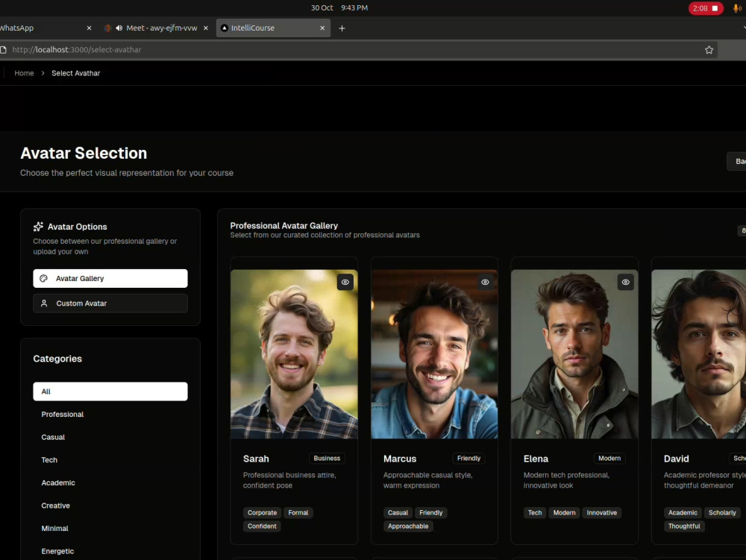Bookmark this page with star icon

[x=709, y=50]
